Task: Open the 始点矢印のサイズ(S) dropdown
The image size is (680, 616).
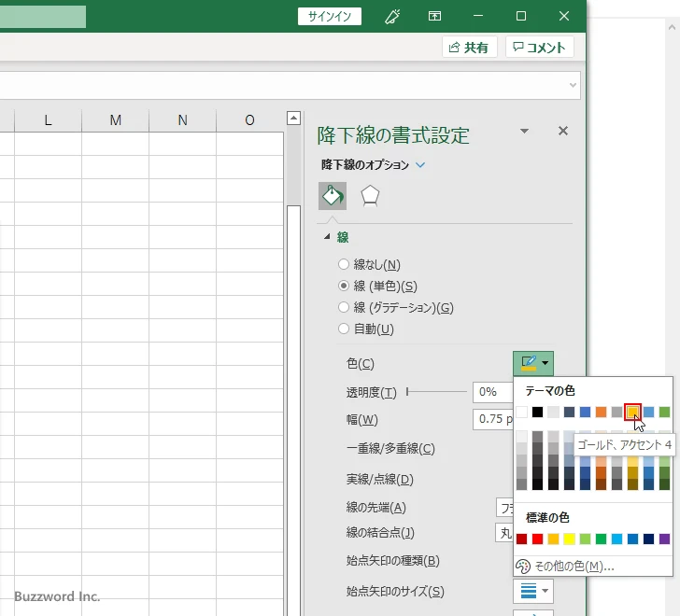Action: tap(533, 591)
